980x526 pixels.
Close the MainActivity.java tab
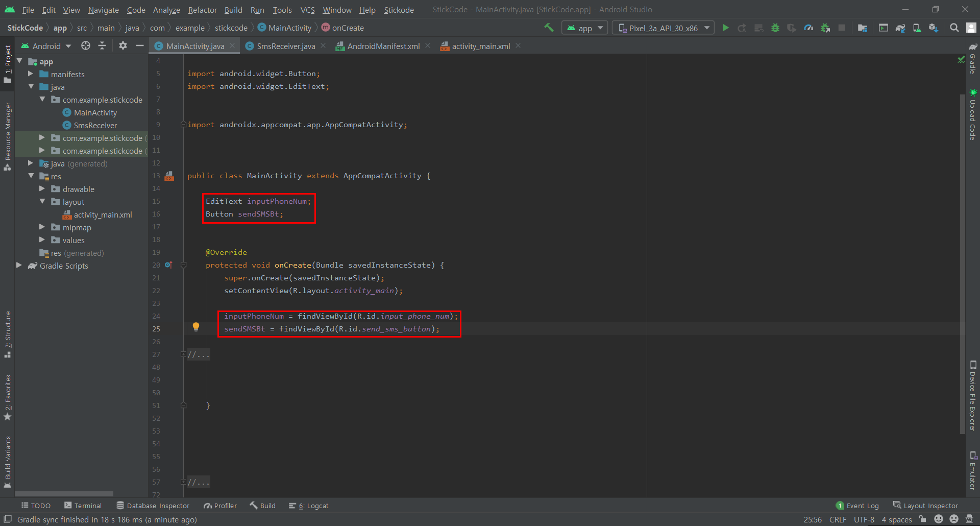232,45
